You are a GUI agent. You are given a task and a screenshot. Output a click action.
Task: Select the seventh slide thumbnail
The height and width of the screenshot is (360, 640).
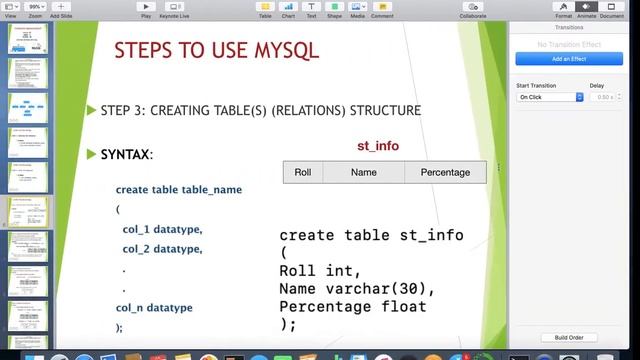click(28, 247)
